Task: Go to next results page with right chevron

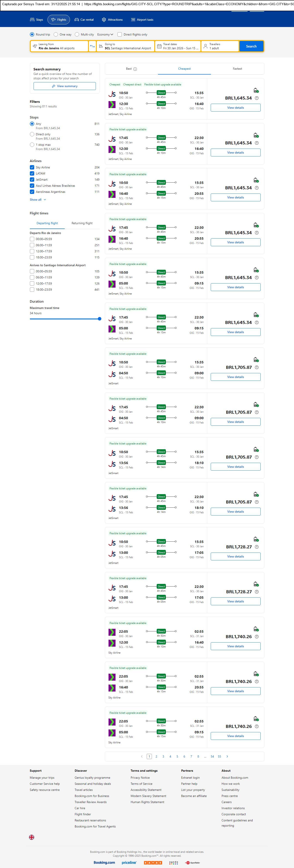Action: [227, 756]
